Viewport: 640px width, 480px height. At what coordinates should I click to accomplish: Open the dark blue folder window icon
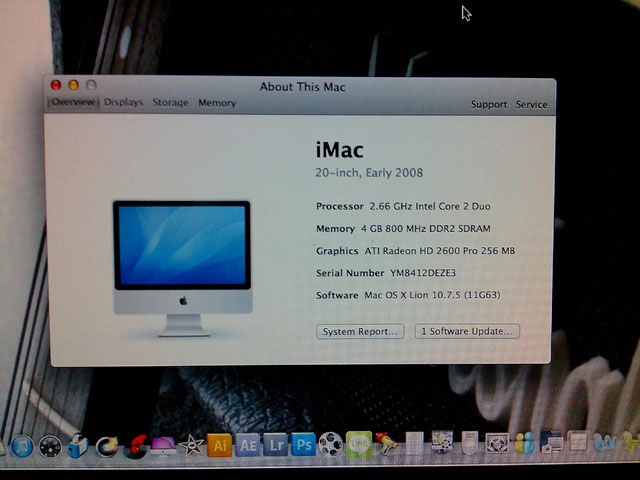coord(551,442)
